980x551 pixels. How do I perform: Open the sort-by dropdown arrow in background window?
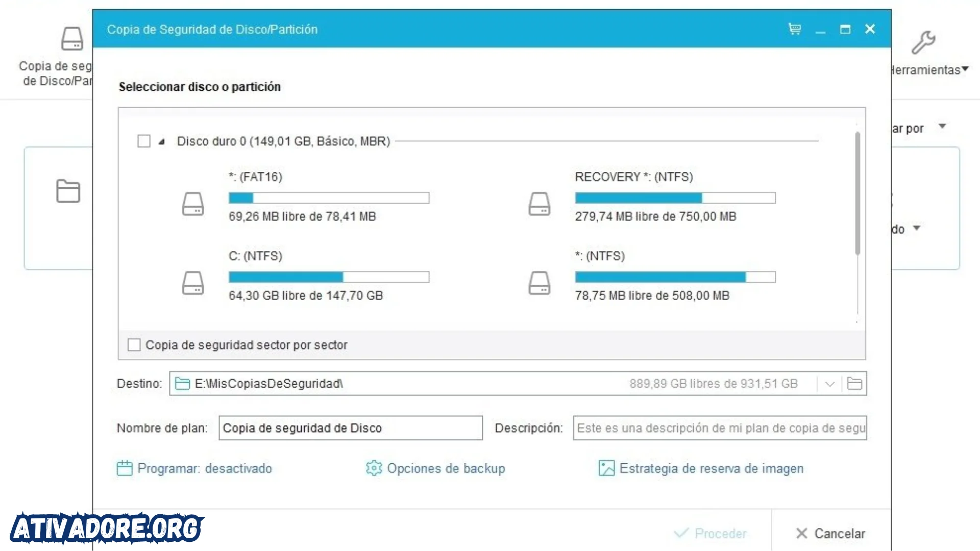click(942, 126)
